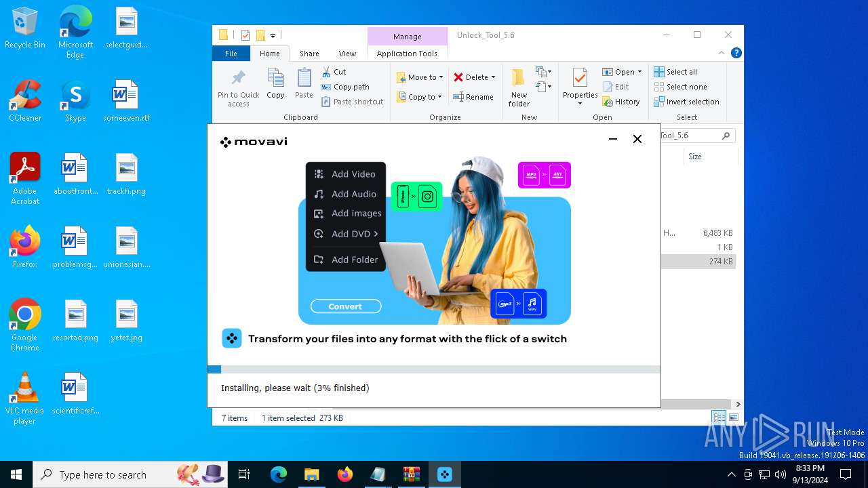The height and width of the screenshot is (488, 868).
Task: Open Task View on the taskbar
Action: point(244,474)
